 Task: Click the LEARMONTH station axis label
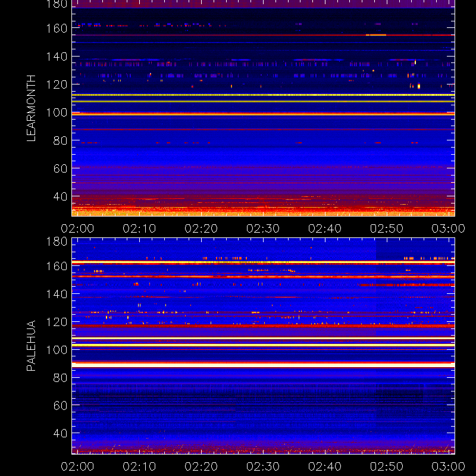[x=32, y=108]
